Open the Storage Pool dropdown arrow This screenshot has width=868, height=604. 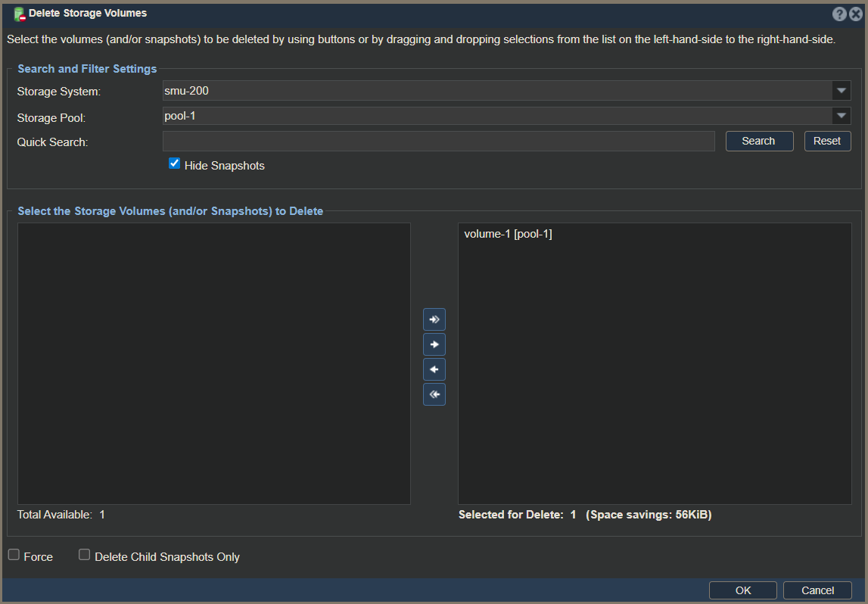tap(842, 116)
